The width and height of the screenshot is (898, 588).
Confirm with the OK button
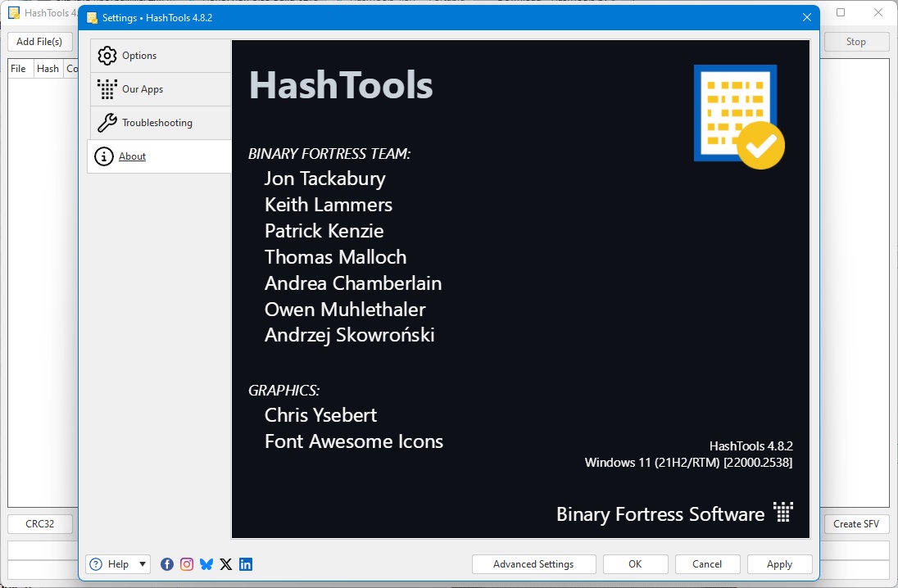coord(635,564)
